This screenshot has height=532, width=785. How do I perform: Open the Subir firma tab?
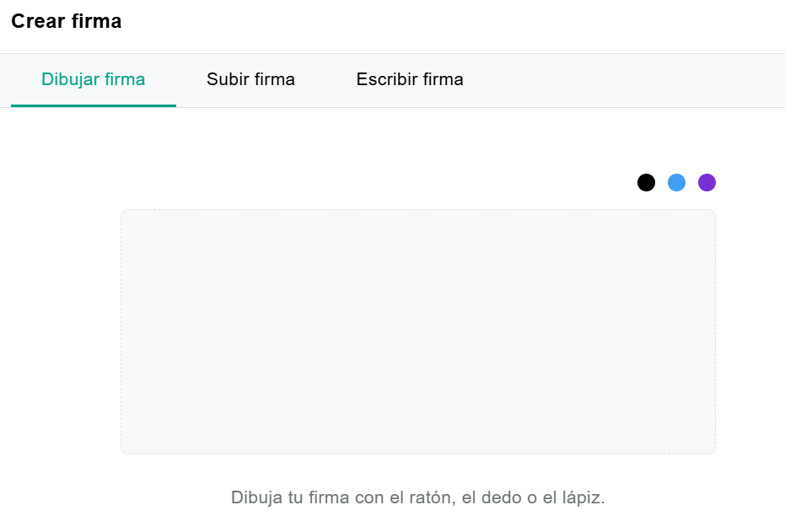coord(250,80)
